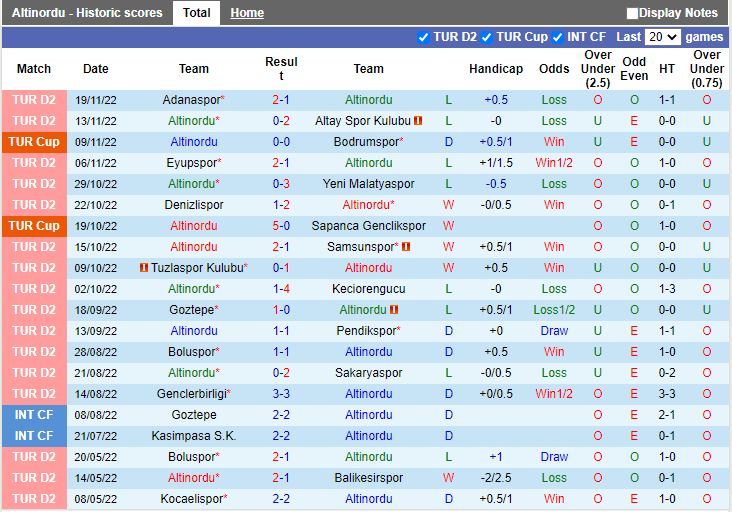The height and width of the screenshot is (512, 732).
Task: Click the Result column header
Action: click(281, 69)
